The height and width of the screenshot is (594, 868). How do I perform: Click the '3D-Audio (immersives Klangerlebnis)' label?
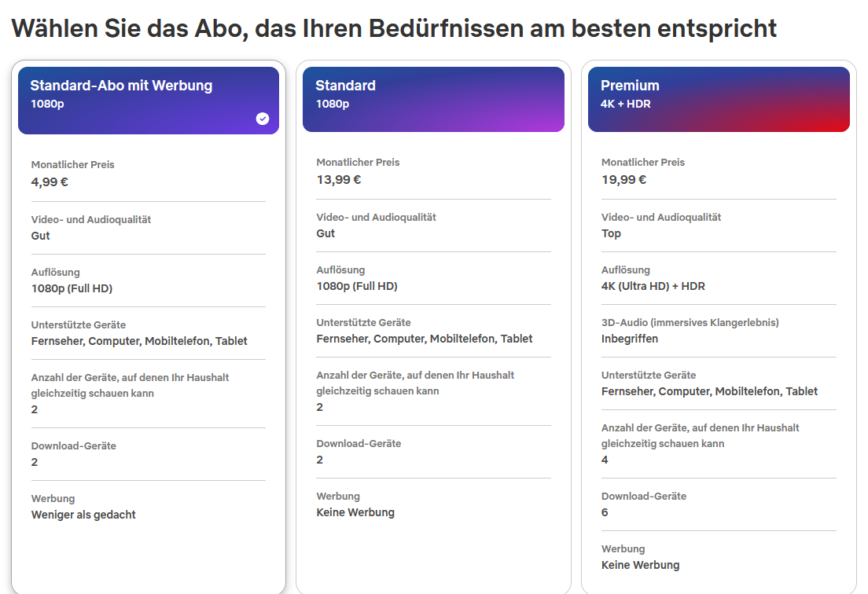[x=690, y=323]
